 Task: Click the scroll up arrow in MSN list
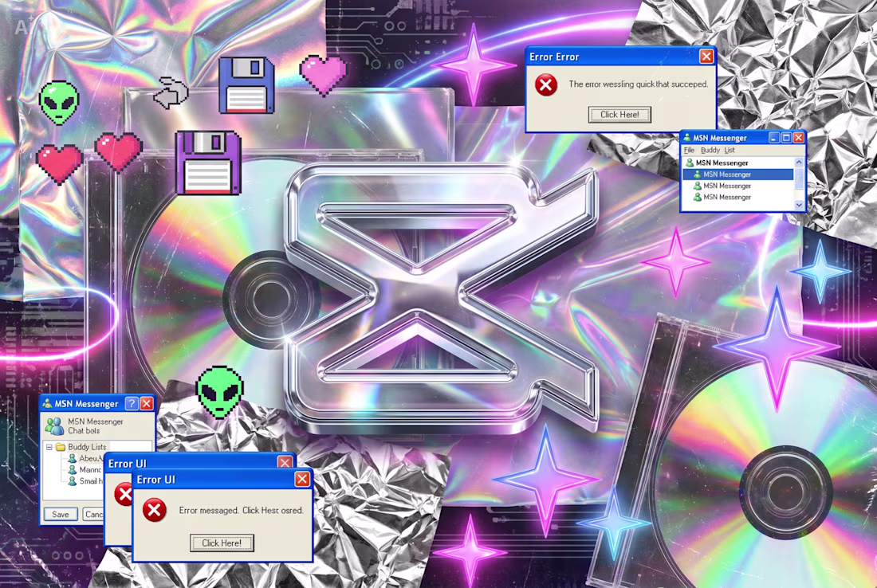coord(799,162)
